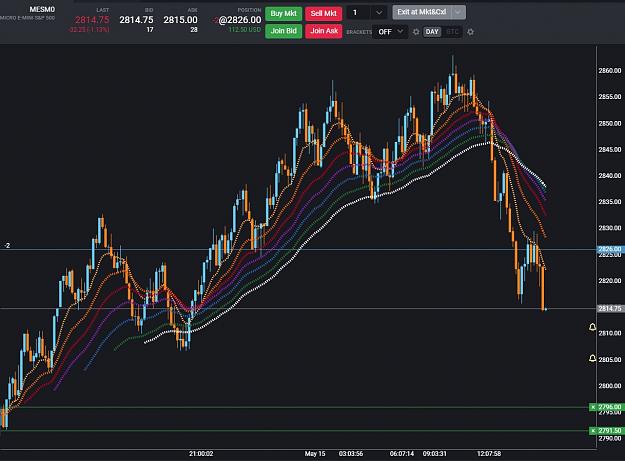Image resolution: width=625 pixels, height=461 pixels.
Task: Open the brackets settings gear icon
Action: coord(416,32)
